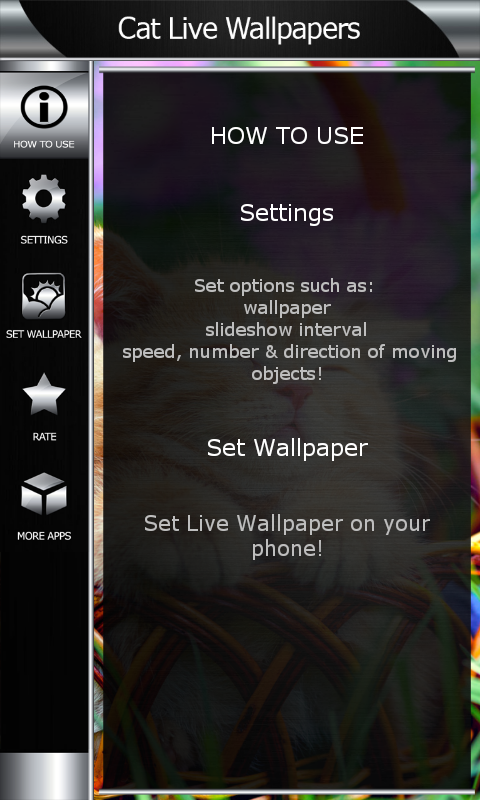Click the Settings heading in the panel
This screenshot has height=800, width=480.
tap(287, 213)
